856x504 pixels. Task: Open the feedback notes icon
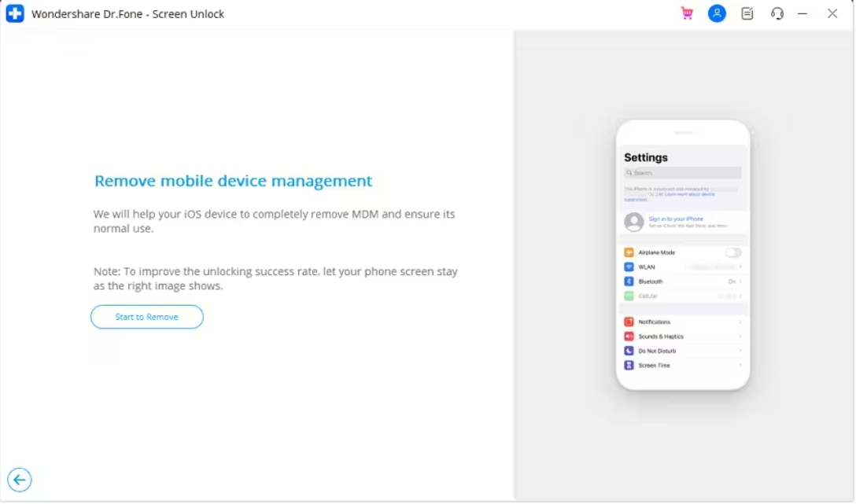[747, 13]
